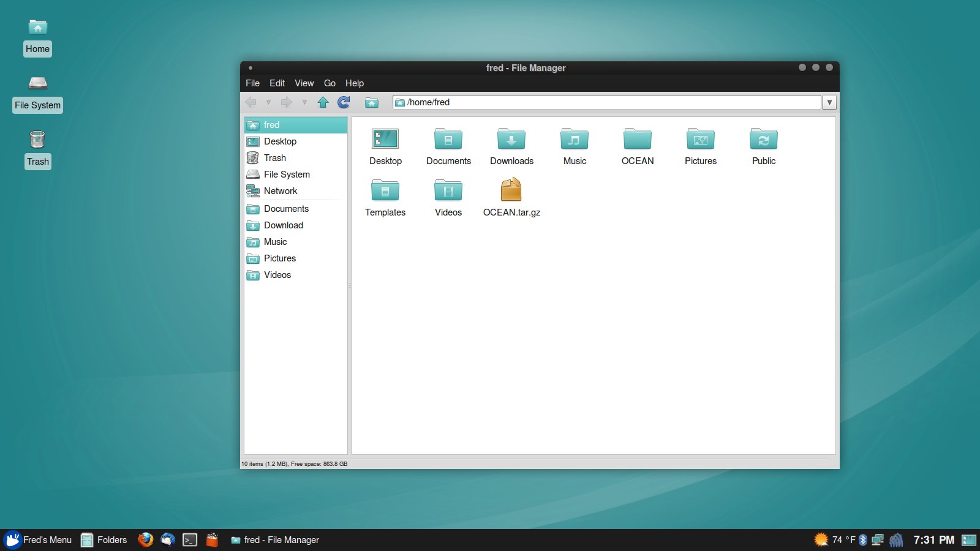Viewport: 980px width, 551px height.
Task: Open the Help menu
Action: [x=355, y=83]
